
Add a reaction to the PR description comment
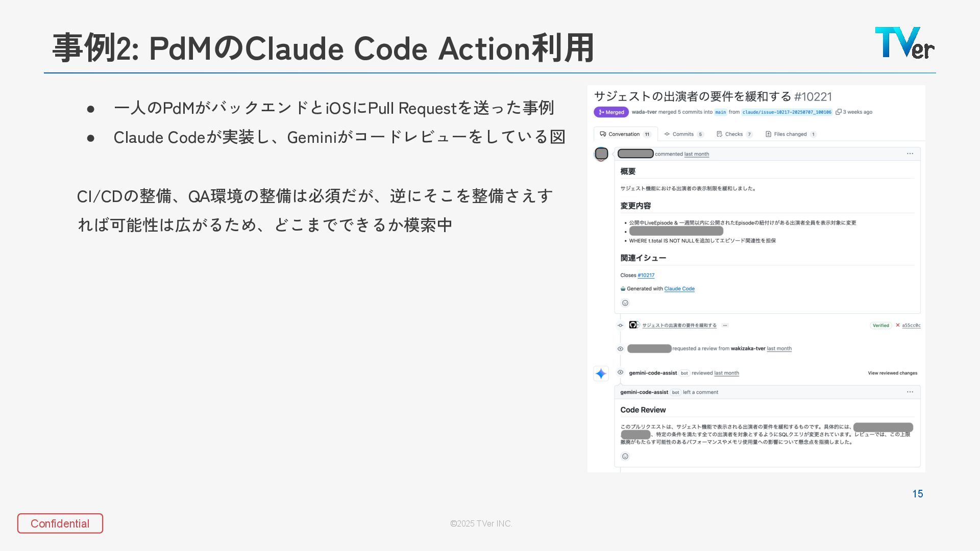tap(625, 303)
